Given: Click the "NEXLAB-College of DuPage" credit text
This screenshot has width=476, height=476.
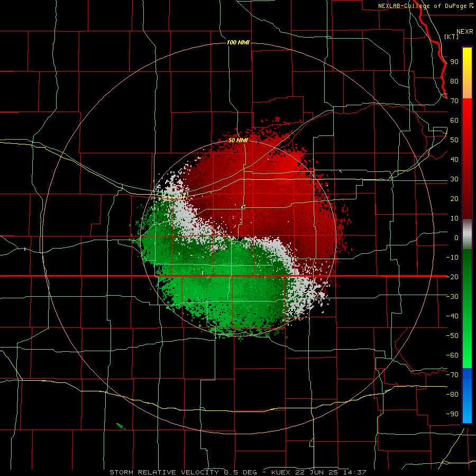Looking at the screenshot, I should click(423, 6).
